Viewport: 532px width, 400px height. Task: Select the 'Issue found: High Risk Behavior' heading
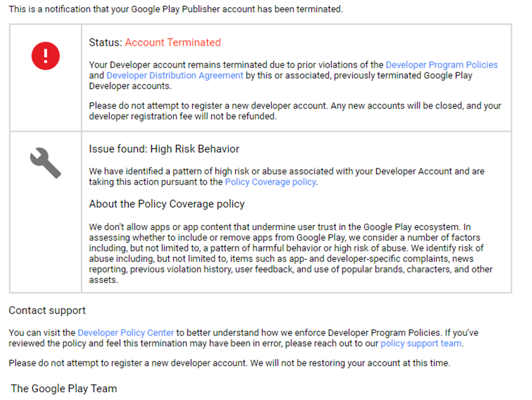(164, 149)
